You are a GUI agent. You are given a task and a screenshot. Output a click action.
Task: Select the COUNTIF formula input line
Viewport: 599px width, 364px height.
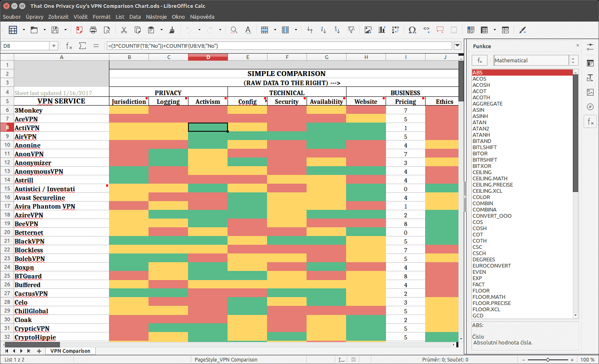point(279,46)
